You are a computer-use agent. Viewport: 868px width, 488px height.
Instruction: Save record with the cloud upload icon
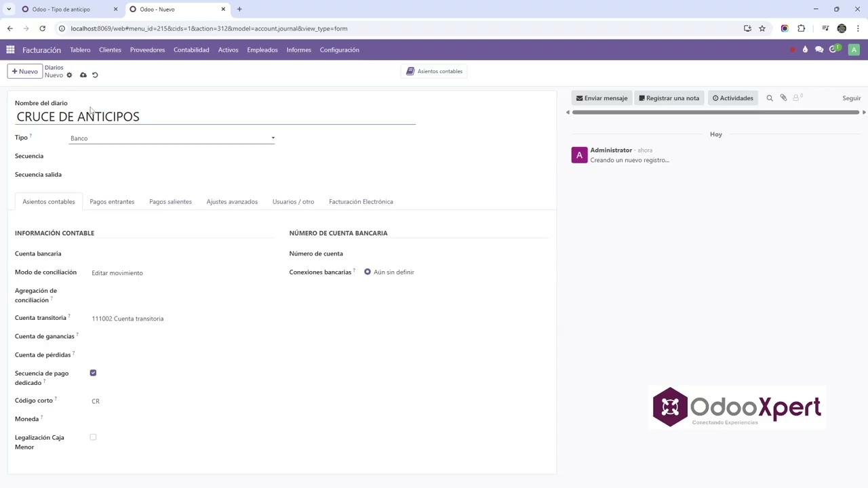(83, 75)
